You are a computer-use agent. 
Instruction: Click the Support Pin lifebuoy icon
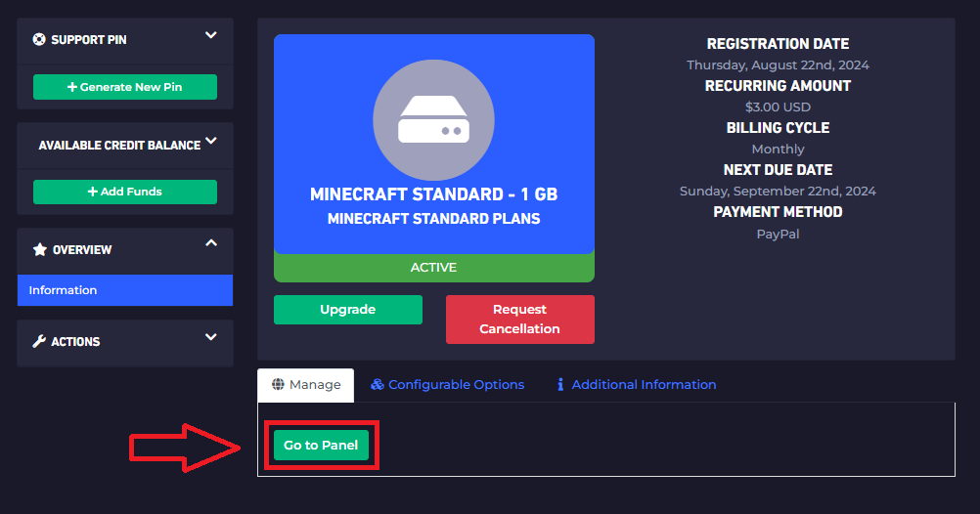point(39,39)
